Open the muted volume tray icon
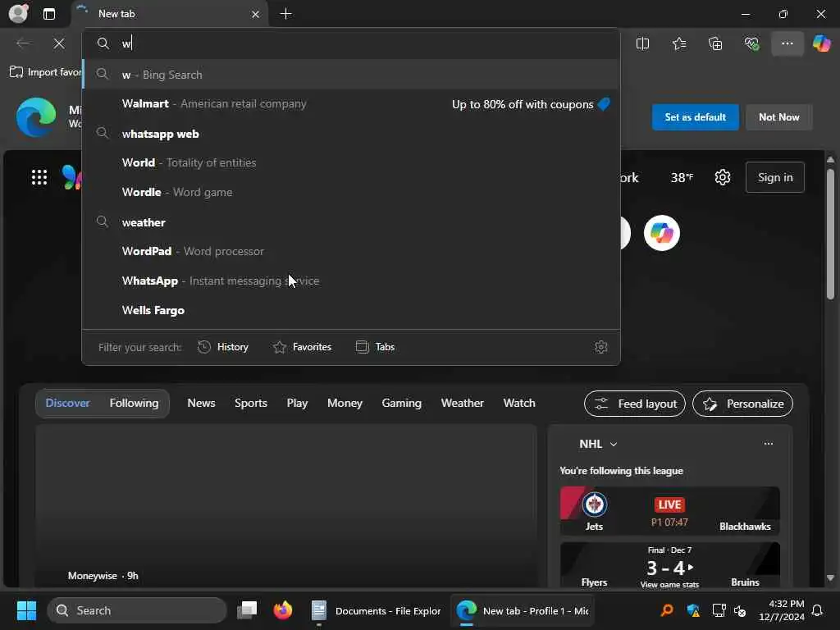 click(x=741, y=610)
